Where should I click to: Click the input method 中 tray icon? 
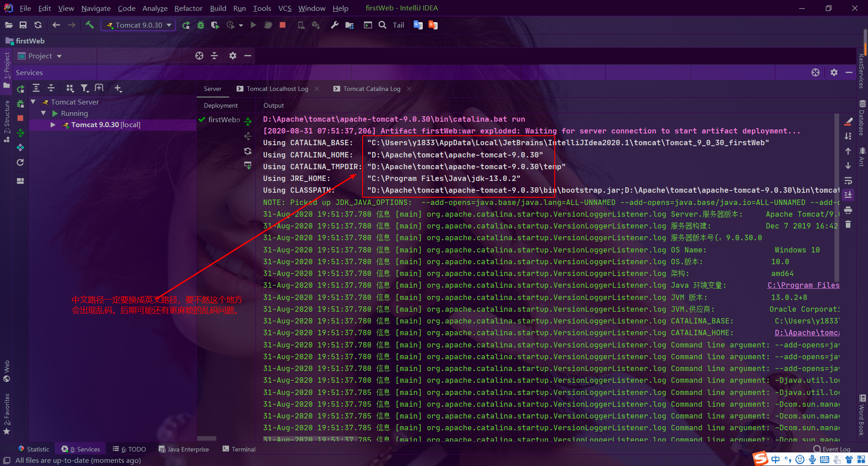click(776, 460)
